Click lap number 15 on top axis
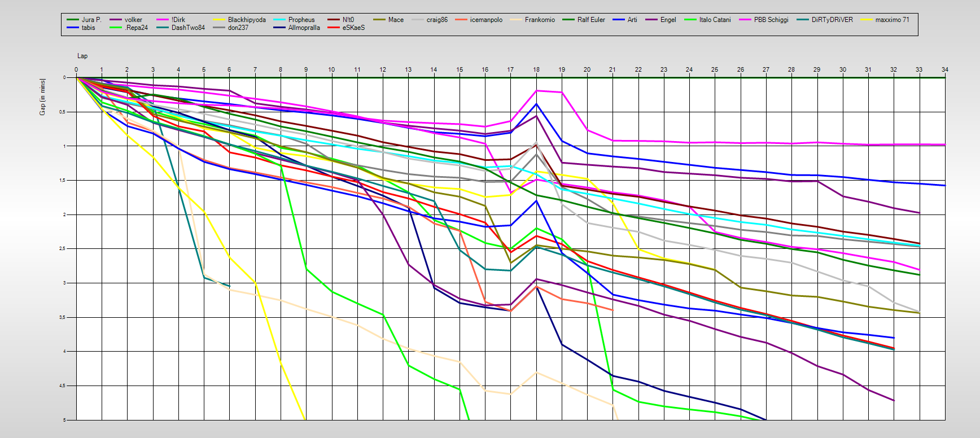Image resolution: width=980 pixels, height=438 pixels. (460, 70)
